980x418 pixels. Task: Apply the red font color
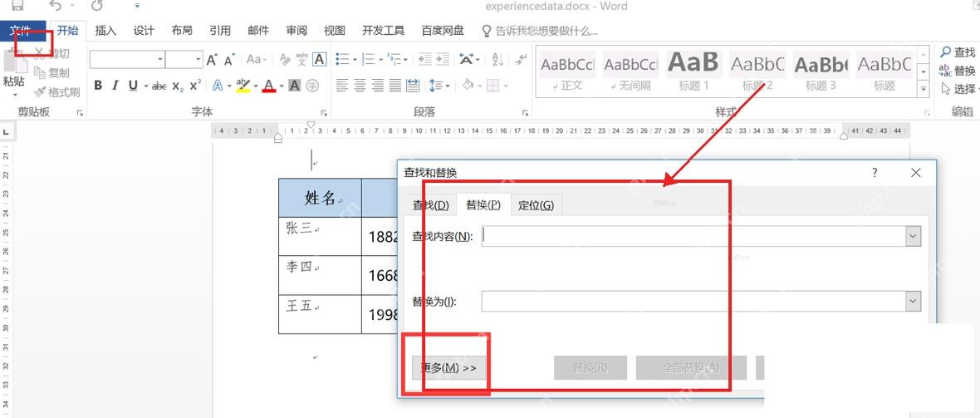[x=269, y=86]
